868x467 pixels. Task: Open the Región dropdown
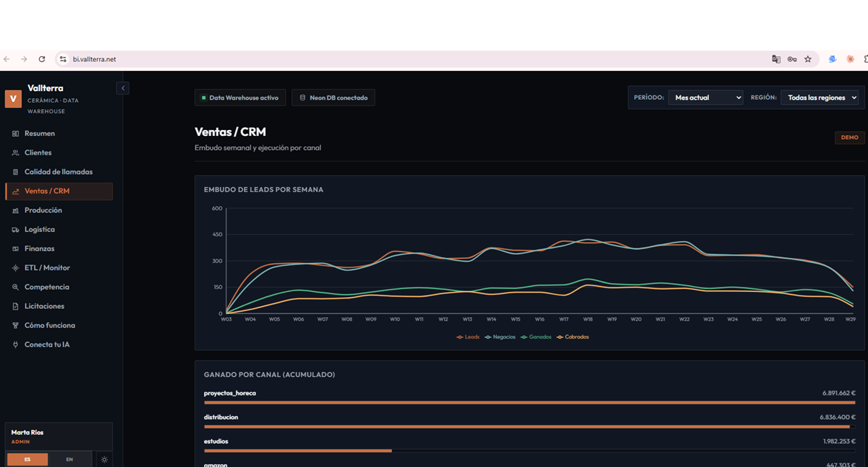tap(819, 98)
